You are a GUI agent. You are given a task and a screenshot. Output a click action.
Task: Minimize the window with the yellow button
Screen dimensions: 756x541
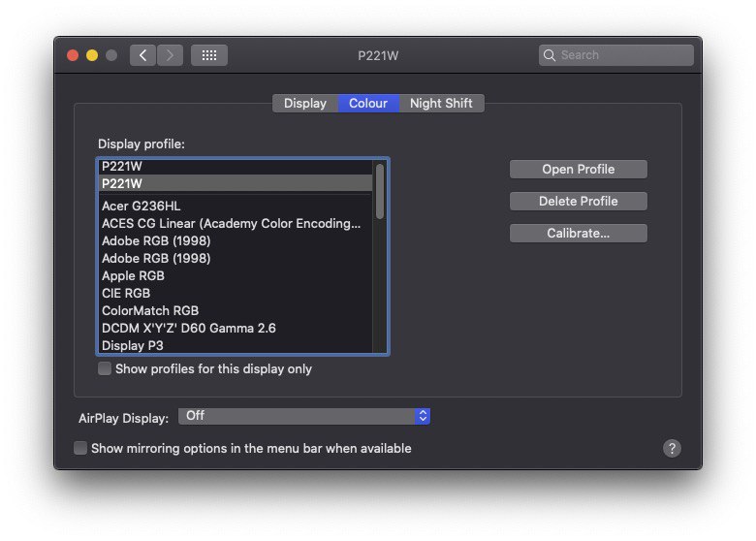[92, 55]
